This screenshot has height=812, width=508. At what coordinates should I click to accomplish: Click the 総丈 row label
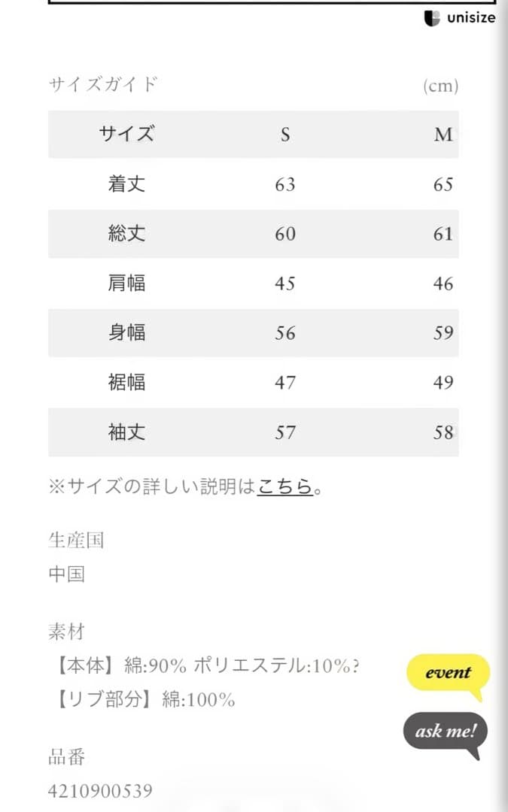pos(126,234)
